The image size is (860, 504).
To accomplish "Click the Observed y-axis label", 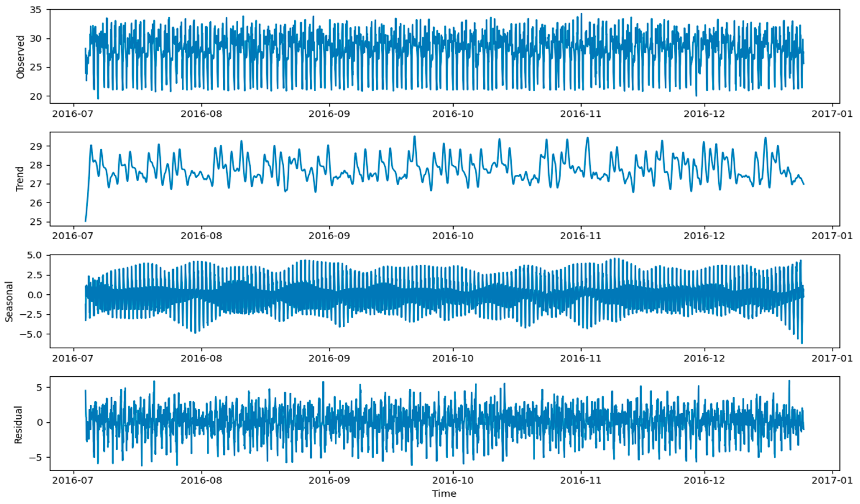I will point(20,57).
